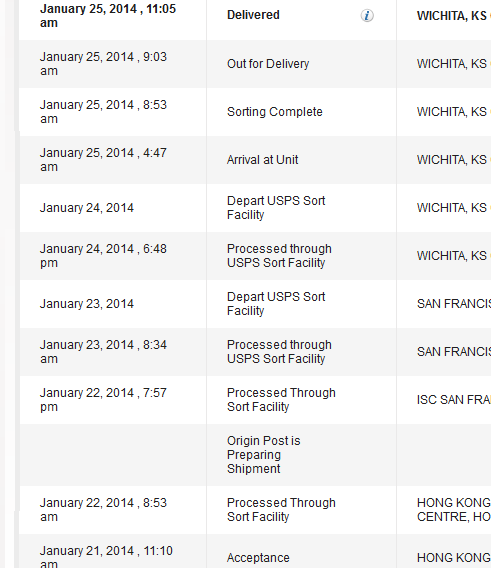Select the ISC SAN FRANCISCO location cell

[x=454, y=400]
